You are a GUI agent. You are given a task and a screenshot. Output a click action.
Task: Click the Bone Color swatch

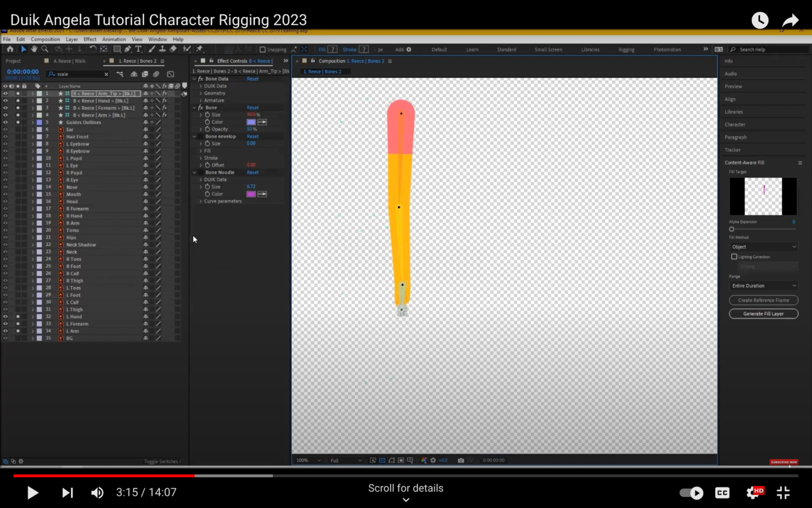point(251,122)
